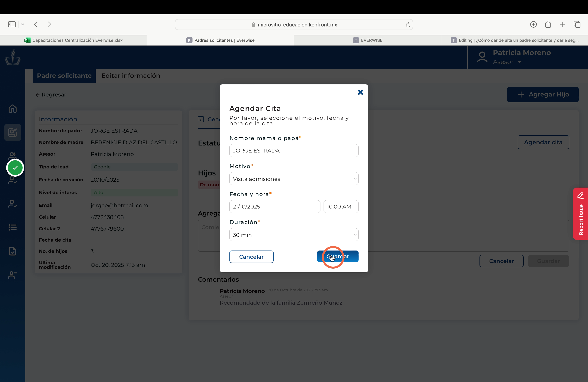This screenshot has height=382, width=588.
Task: Cancel the Agendar Cita dialog
Action: 251,257
